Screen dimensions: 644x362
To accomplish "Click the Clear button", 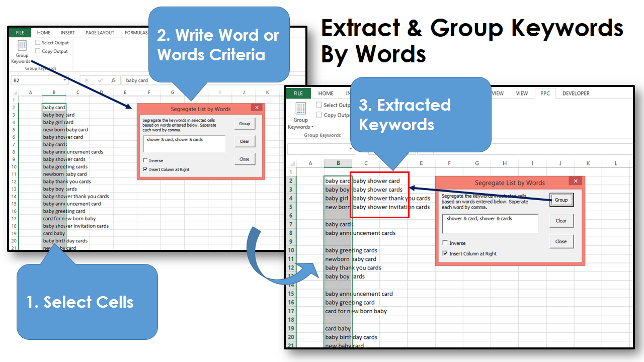I will pyautogui.click(x=245, y=141).
